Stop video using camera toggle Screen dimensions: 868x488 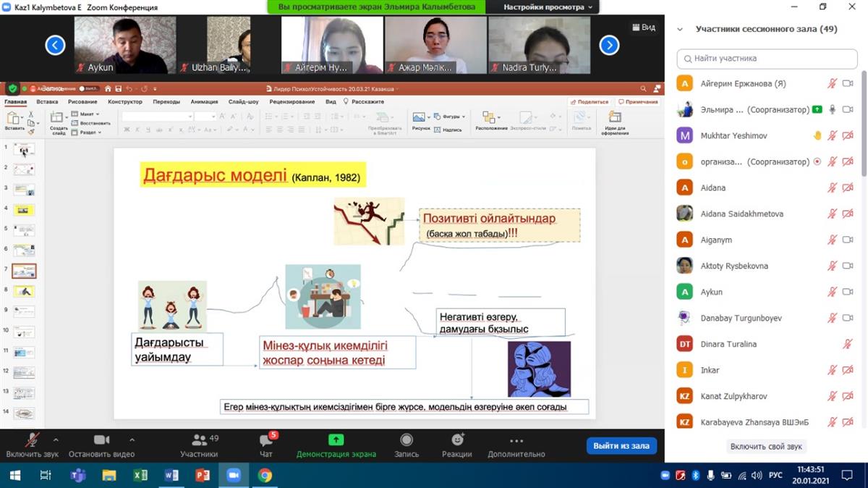coord(101,440)
